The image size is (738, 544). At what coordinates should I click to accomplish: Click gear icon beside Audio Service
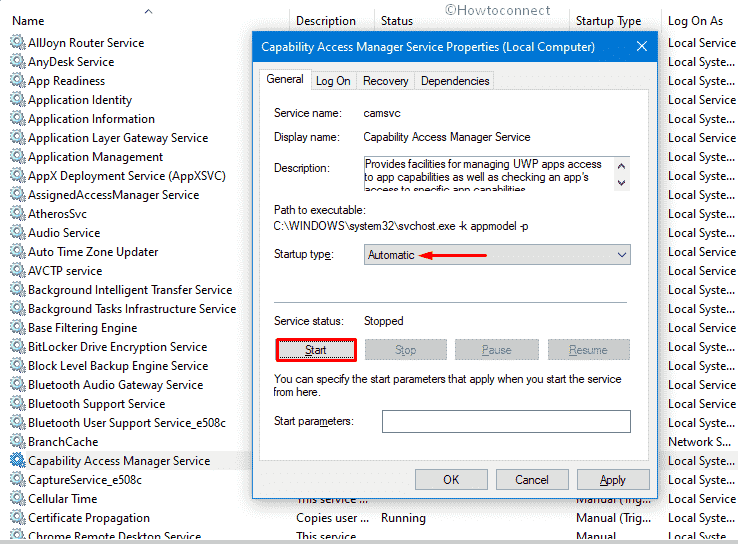pyautogui.click(x=18, y=232)
